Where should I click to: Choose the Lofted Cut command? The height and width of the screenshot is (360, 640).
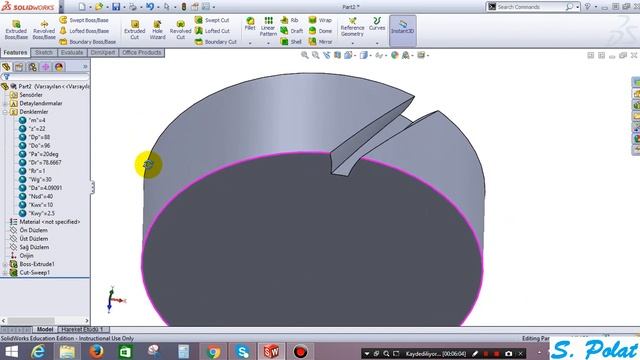pyautogui.click(x=212, y=31)
